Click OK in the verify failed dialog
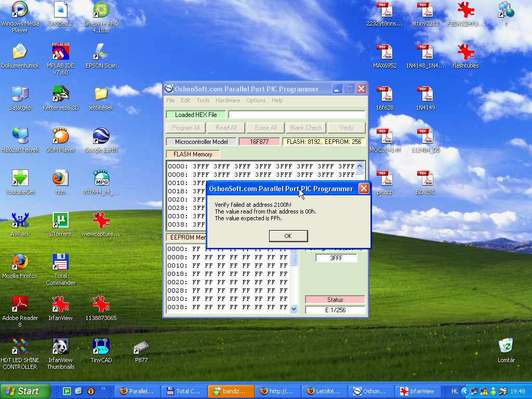The height and width of the screenshot is (399, 532). pos(288,236)
